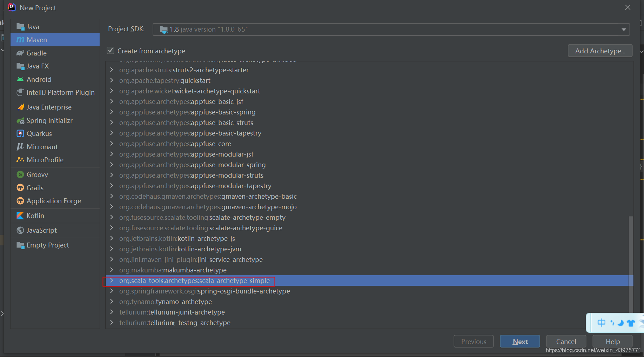Click the Maven 'm' icon
644x357 pixels.
[x=20, y=40]
